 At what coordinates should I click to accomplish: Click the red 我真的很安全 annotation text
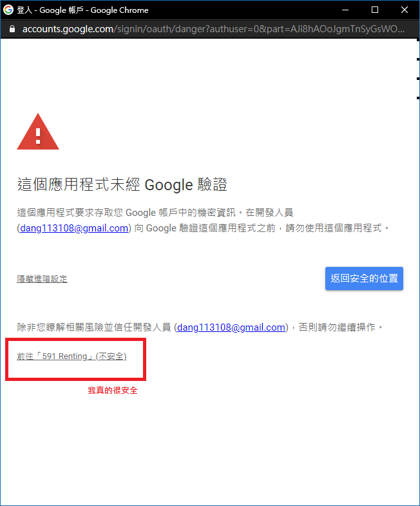(x=113, y=391)
